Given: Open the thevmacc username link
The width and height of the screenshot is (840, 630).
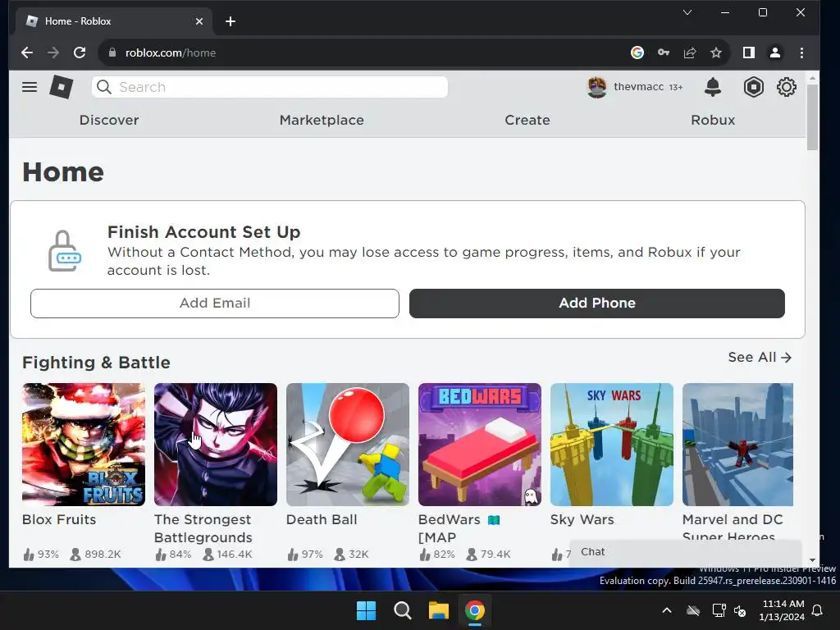Looking at the screenshot, I should tap(638, 87).
